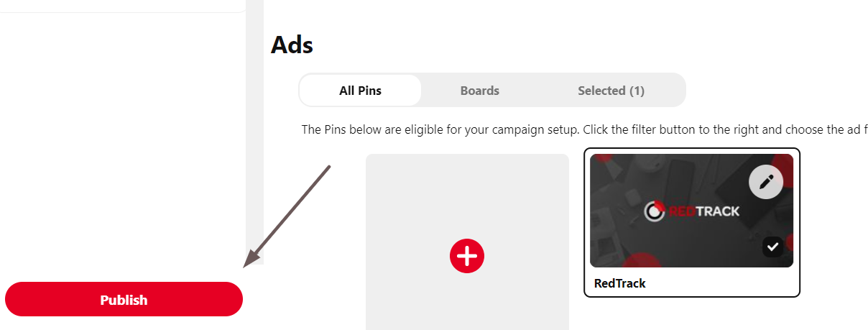Screen dimensions: 868x330
Task: Show the Selected (1) tab
Action: (x=611, y=91)
